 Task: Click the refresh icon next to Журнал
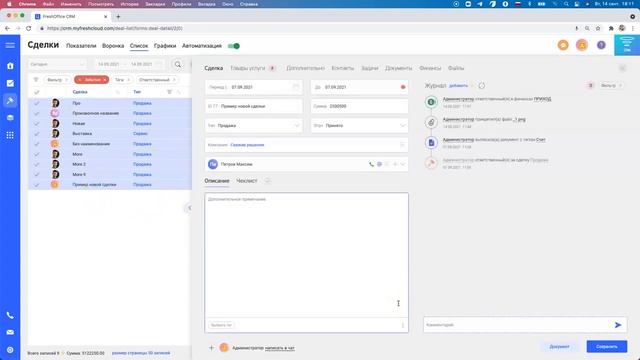click(482, 86)
